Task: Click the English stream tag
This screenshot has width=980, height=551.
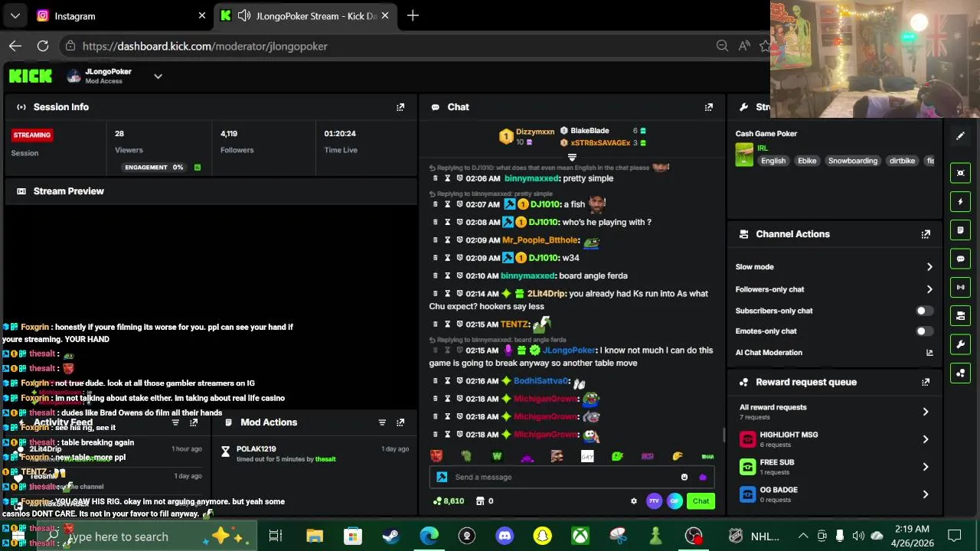Action: (773, 161)
